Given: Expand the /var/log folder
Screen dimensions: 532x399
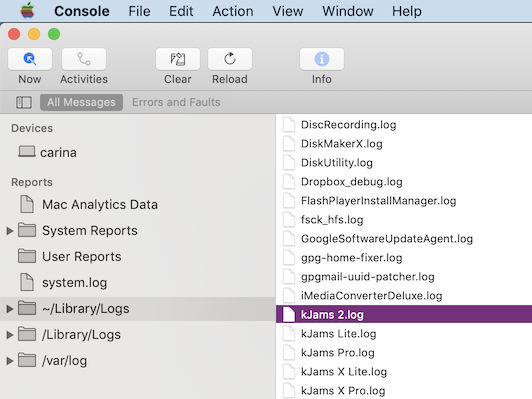Looking at the screenshot, I should click(x=10, y=361).
